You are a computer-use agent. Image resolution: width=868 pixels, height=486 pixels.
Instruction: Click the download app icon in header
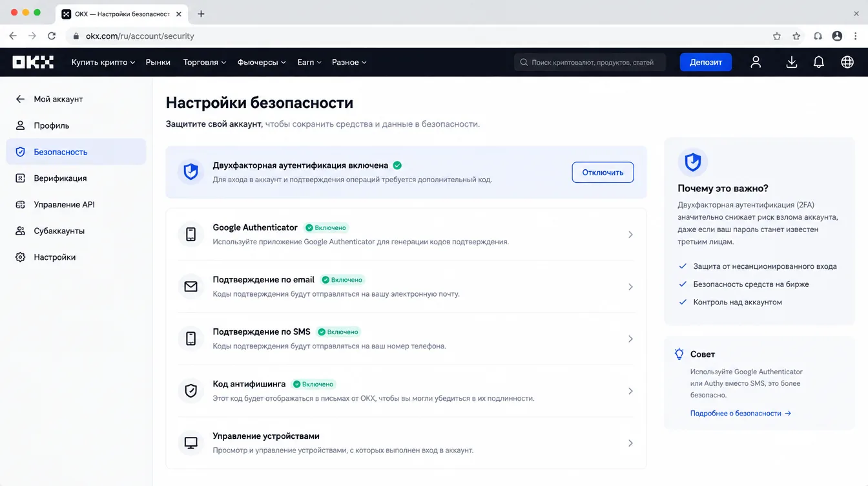[792, 62]
